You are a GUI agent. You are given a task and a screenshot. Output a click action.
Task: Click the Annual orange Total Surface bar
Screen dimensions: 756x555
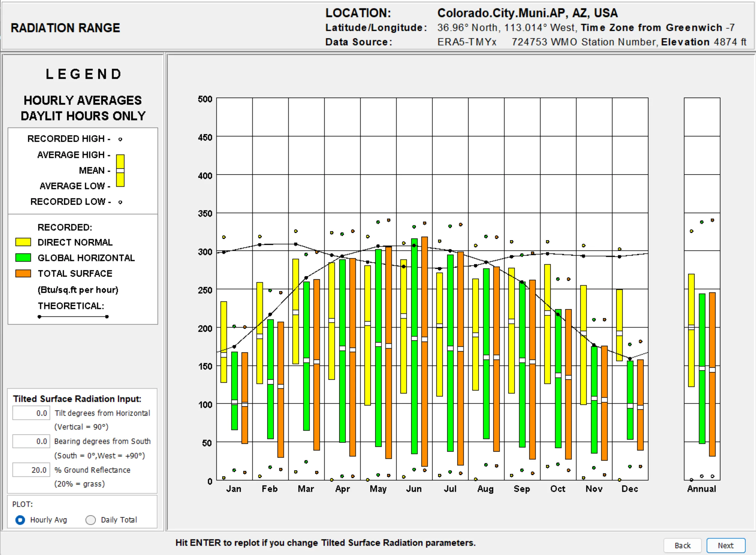click(712, 374)
